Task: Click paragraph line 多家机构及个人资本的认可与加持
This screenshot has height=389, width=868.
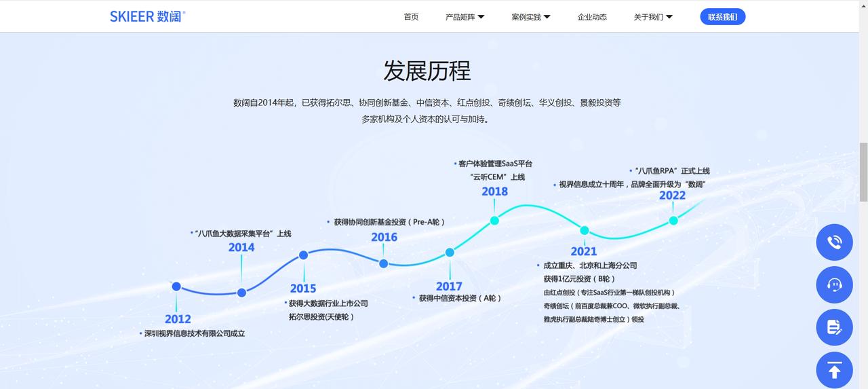Action: (427, 119)
